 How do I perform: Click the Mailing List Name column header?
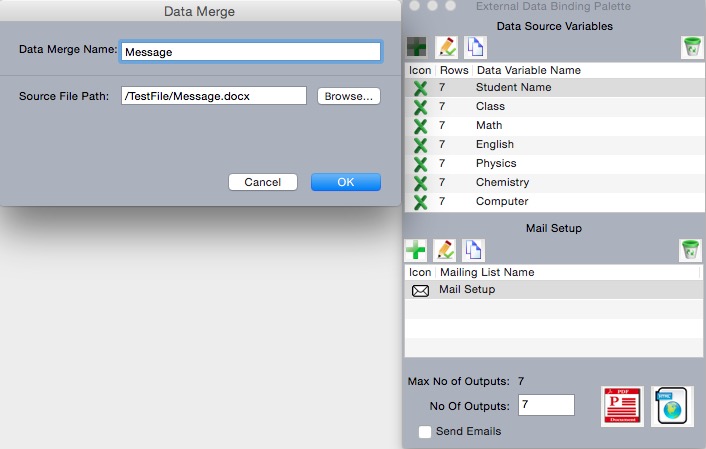[x=487, y=272]
